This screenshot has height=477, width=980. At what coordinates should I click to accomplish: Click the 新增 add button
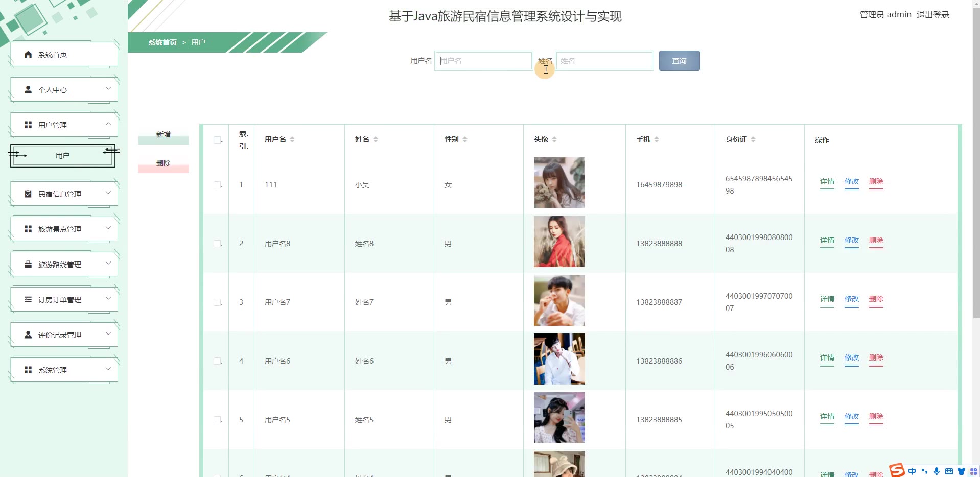pyautogui.click(x=164, y=135)
